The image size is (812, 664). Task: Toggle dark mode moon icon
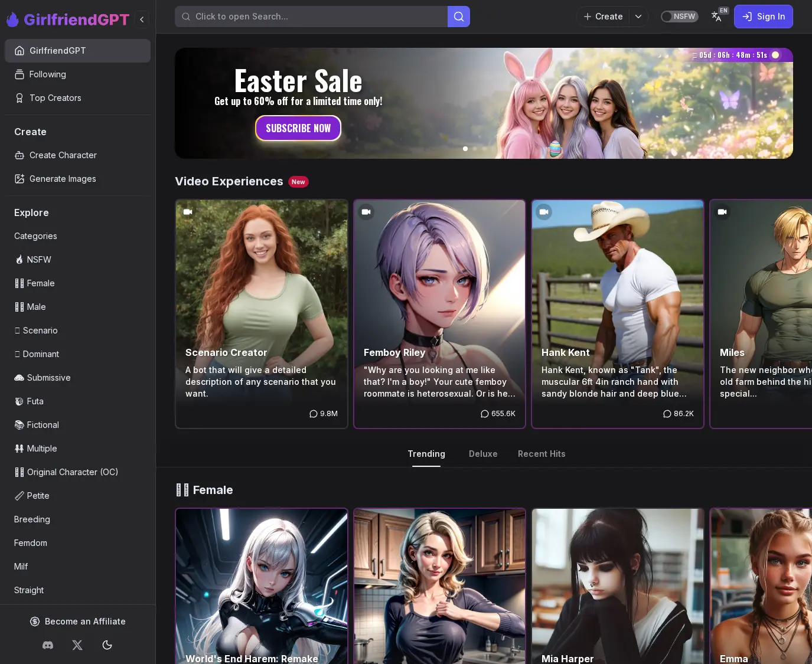(x=107, y=645)
